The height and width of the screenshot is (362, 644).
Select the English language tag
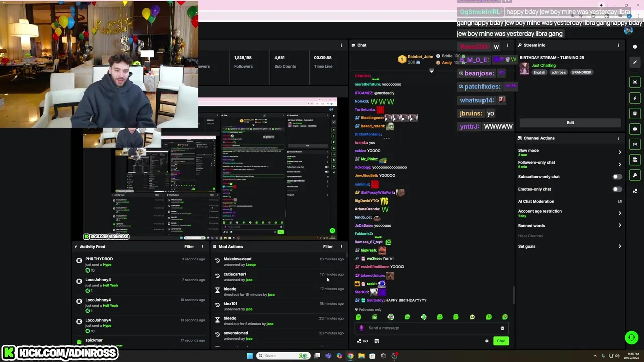click(x=539, y=72)
